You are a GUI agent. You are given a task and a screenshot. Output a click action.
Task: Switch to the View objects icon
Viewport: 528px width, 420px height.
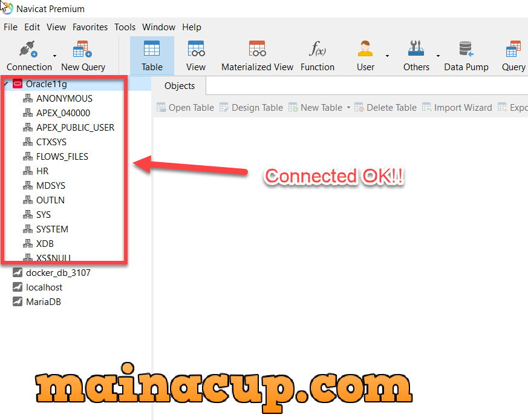196,56
